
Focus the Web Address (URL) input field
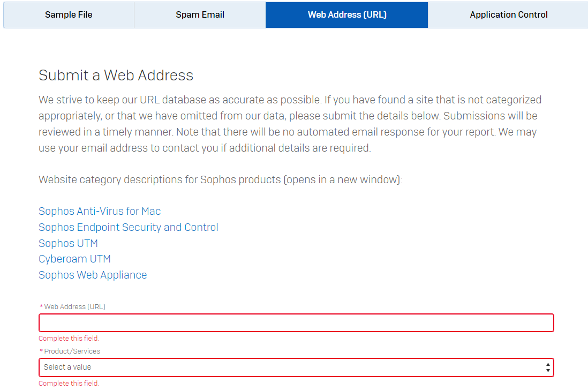pos(296,323)
